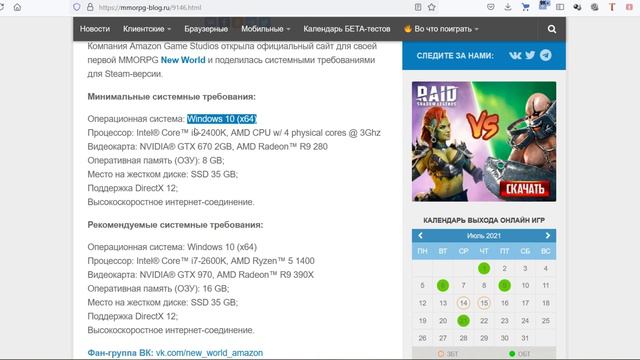
Task: Toggle reader view icon in address bar
Action: [418, 7]
